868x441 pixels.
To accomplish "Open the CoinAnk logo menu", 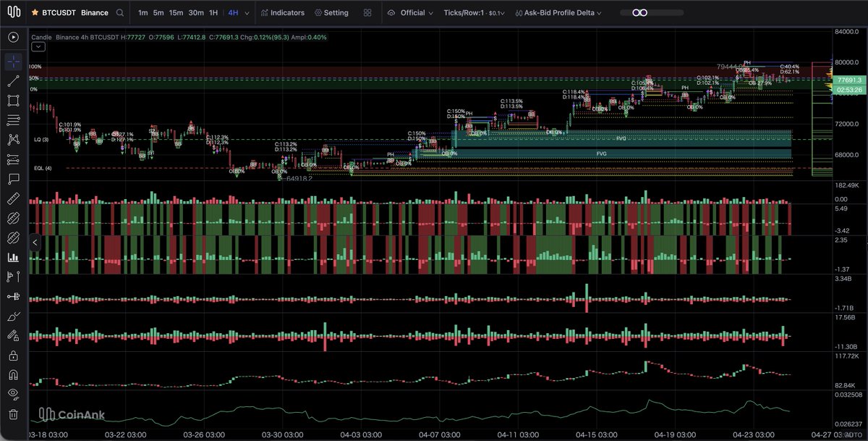I will 13,12.
